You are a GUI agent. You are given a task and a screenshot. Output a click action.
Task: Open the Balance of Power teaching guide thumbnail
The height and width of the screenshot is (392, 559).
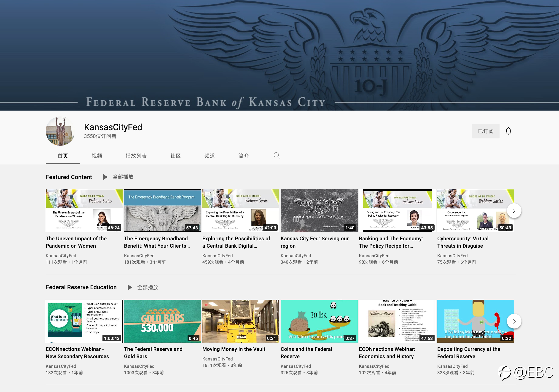pos(397,321)
